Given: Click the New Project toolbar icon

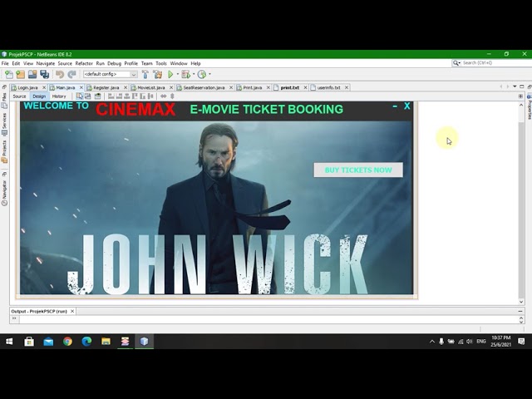Looking at the screenshot, I should coord(21,74).
